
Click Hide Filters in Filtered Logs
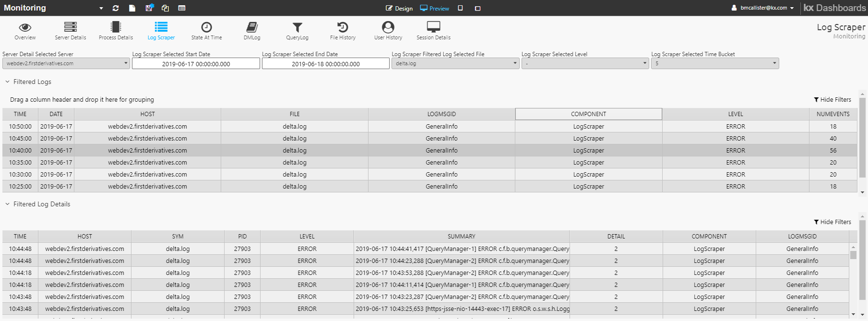click(832, 99)
